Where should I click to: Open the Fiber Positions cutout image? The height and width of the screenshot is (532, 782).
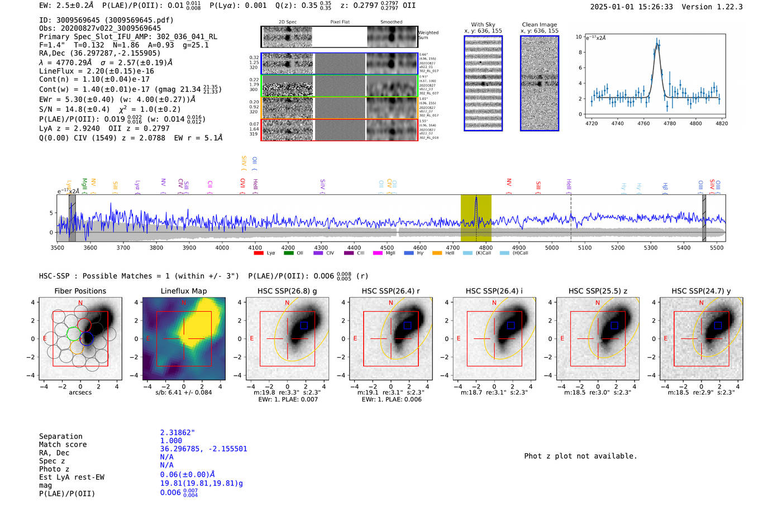click(x=80, y=338)
